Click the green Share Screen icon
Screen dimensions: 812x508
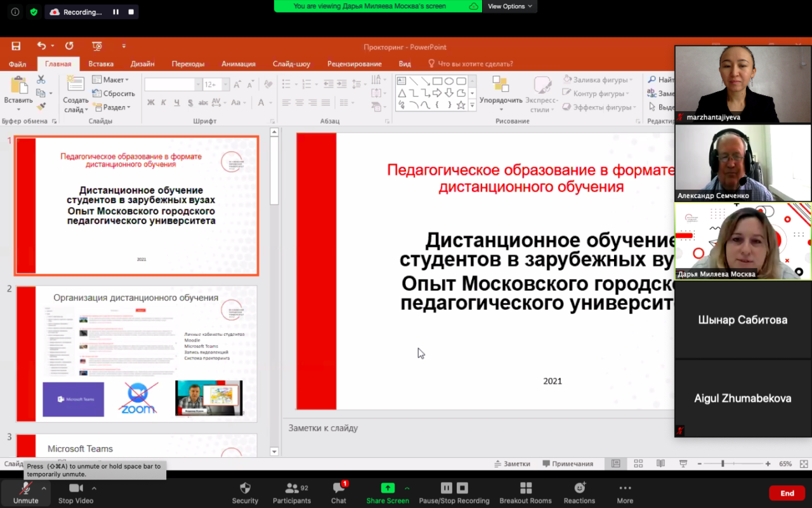pos(387,488)
